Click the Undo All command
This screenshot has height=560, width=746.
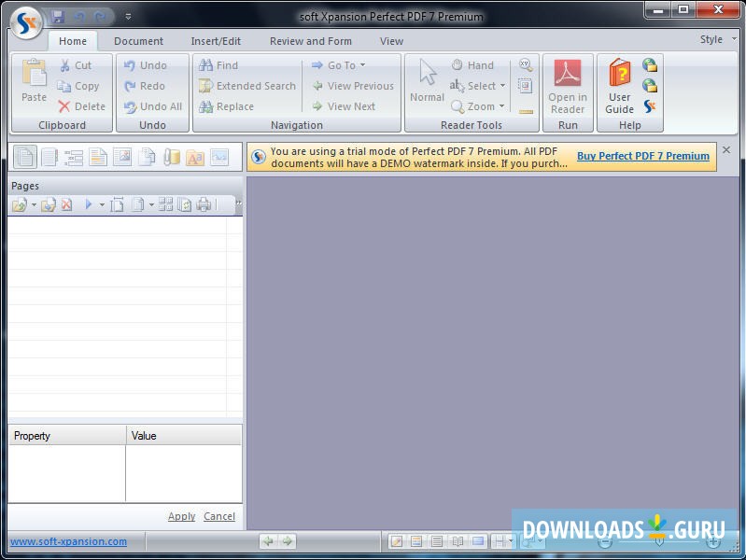(x=153, y=106)
